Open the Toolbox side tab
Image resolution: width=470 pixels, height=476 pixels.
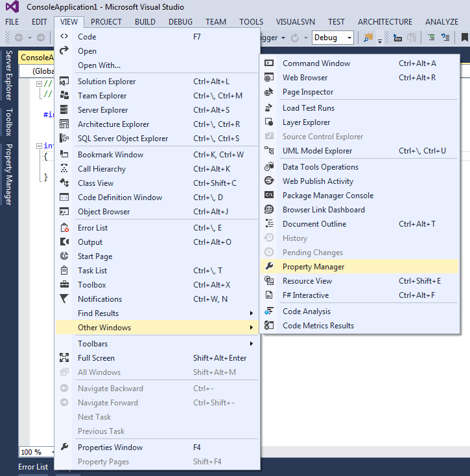(9, 122)
